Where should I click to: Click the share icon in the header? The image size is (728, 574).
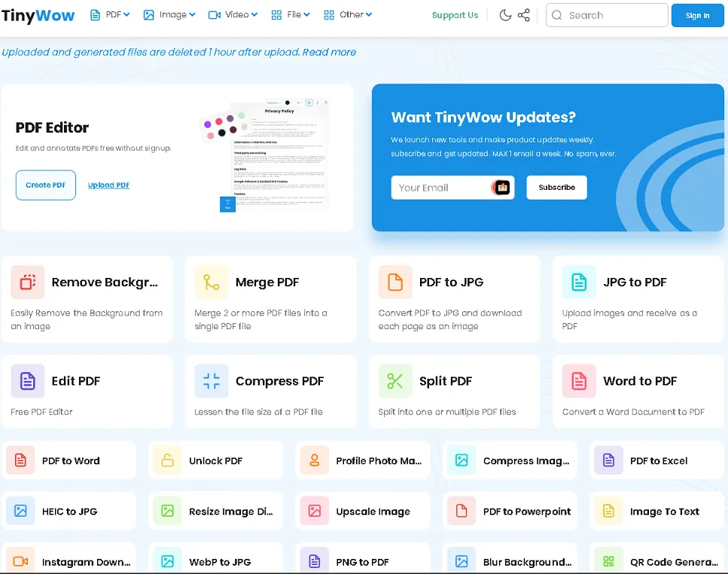pyautogui.click(x=524, y=15)
